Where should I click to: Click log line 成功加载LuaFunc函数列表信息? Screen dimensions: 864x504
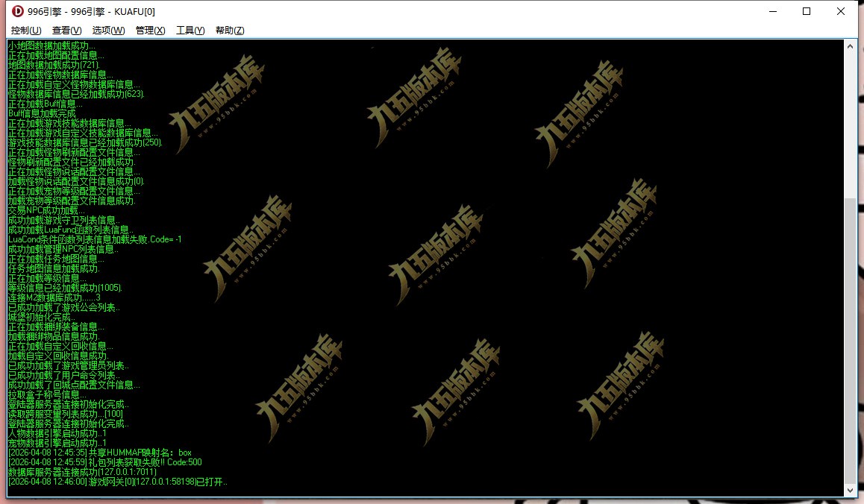tap(71, 230)
